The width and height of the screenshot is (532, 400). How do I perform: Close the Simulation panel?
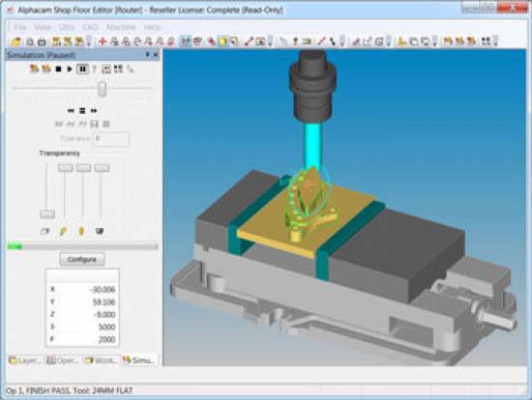pyautogui.click(x=156, y=54)
